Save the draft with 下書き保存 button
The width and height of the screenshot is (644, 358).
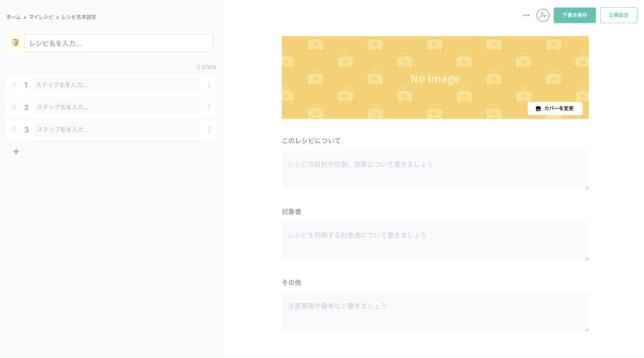click(x=575, y=15)
